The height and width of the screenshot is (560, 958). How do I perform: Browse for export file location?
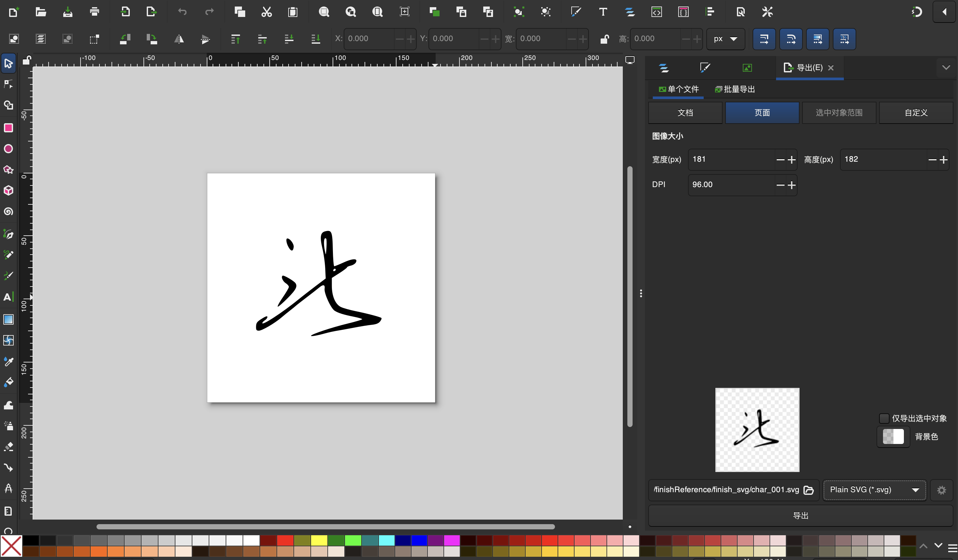click(808, 490)
